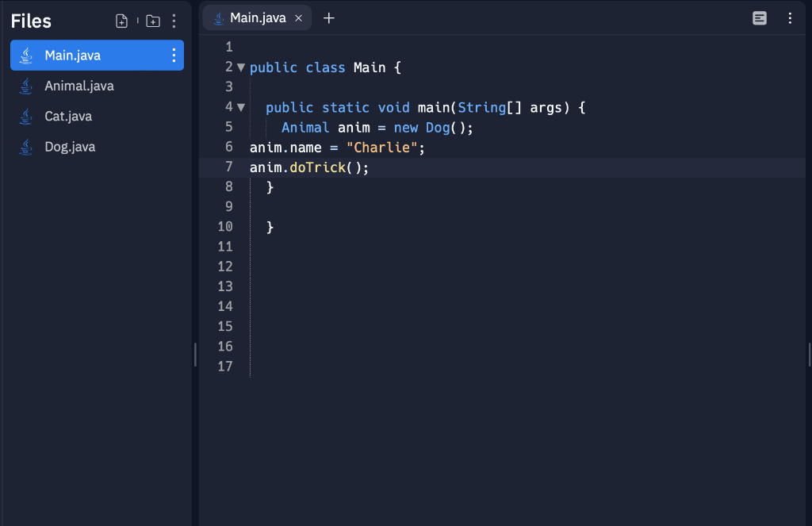The height and width of the screenshot is (526, 812).
Task: Click line number 17 in gutter
Action: click(x=224, y=367)
